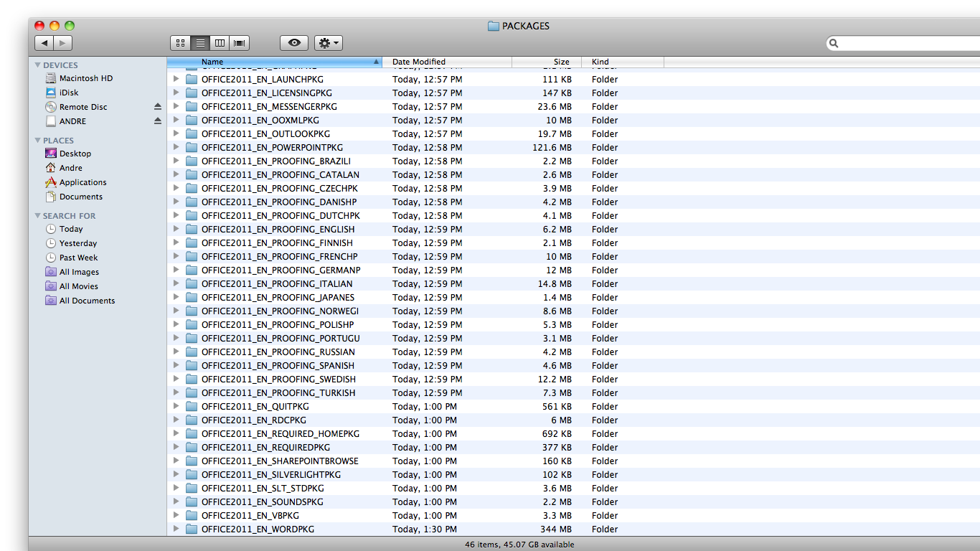Expand the OFFICE2011_EN_OUTLOOKPKG folder
980x551 pixels.
click(176, 133)
